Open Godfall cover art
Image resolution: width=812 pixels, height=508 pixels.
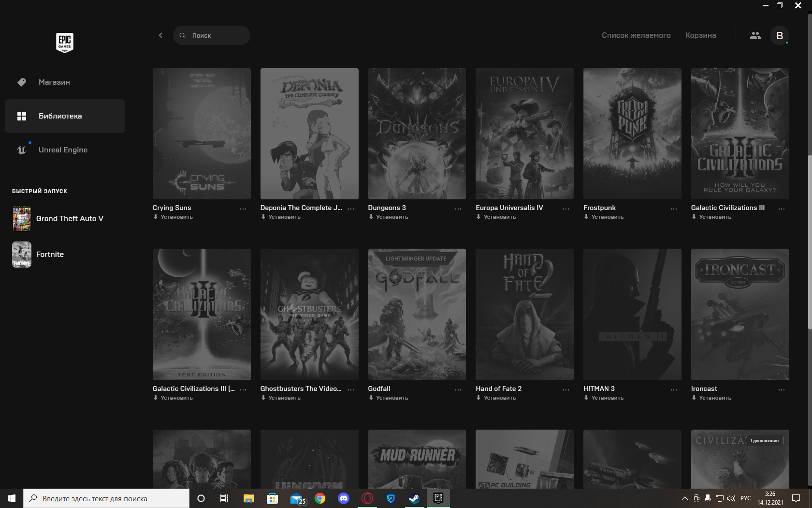click(417, 314)
